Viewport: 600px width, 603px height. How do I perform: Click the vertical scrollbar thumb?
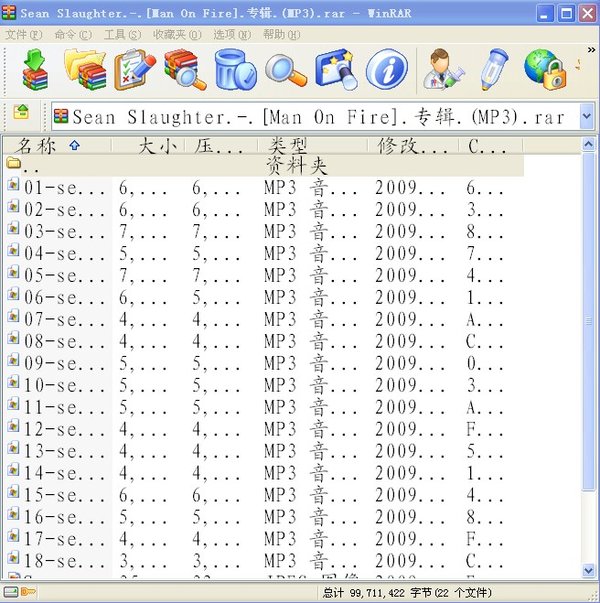pos(588,321)
